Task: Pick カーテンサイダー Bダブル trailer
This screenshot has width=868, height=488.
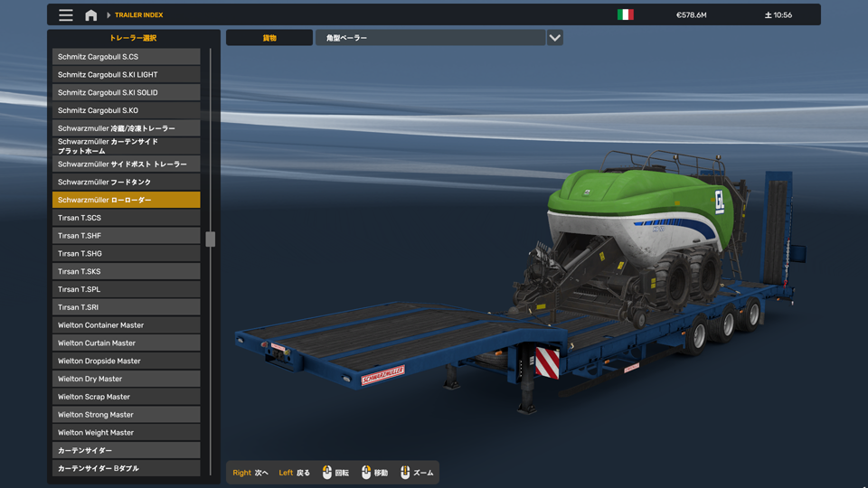Action: coord(126,468)
